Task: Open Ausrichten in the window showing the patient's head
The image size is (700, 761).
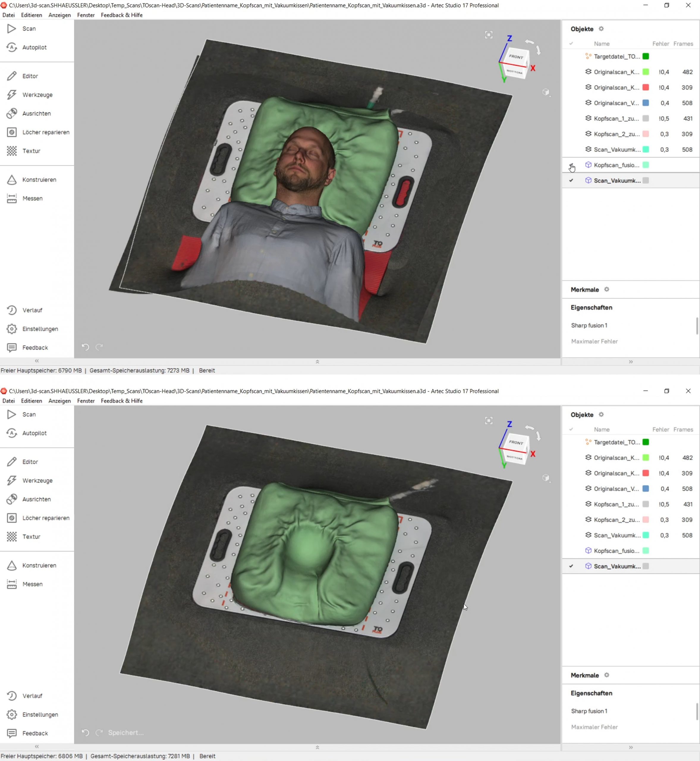Action: pyautogui.click(x=29, y=113)
